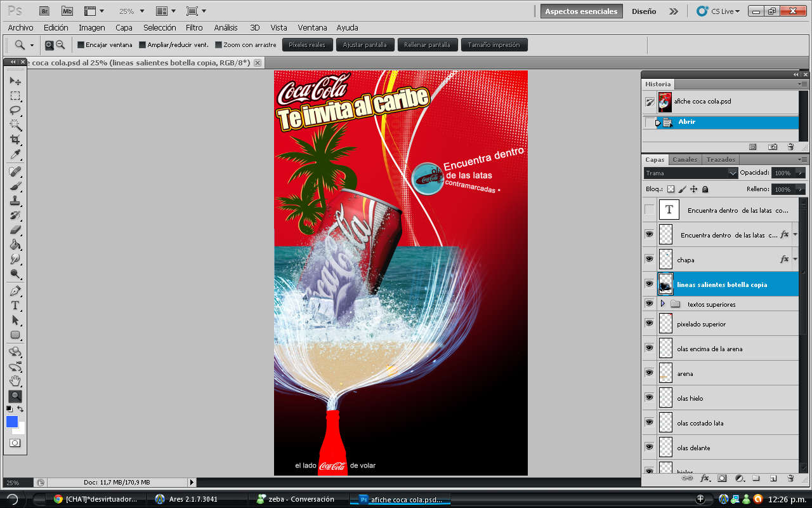Click the blue foreground color swatch
The image size is (812, 508).
tap(12, 422)
